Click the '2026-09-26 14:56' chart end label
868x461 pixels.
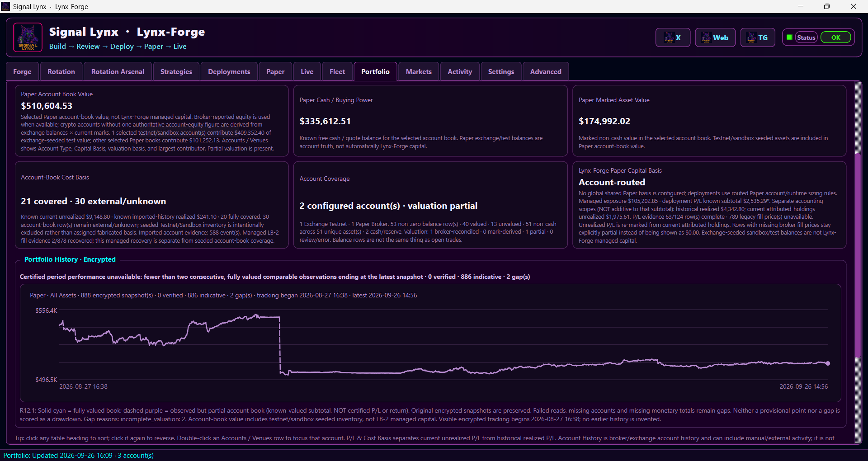pos(803,386)
